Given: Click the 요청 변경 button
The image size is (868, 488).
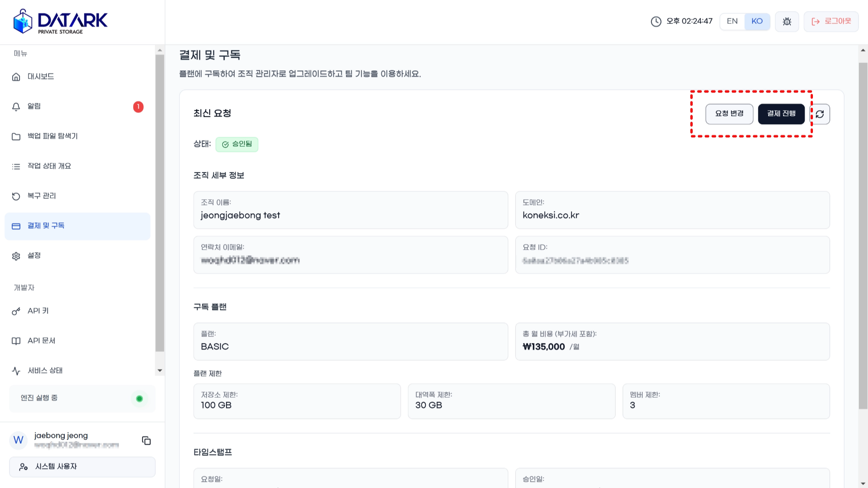Looking at the screenshot, I should coord(729,114).
